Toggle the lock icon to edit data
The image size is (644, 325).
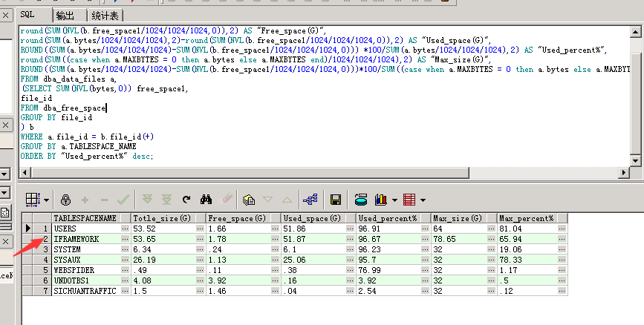(65, 200)
